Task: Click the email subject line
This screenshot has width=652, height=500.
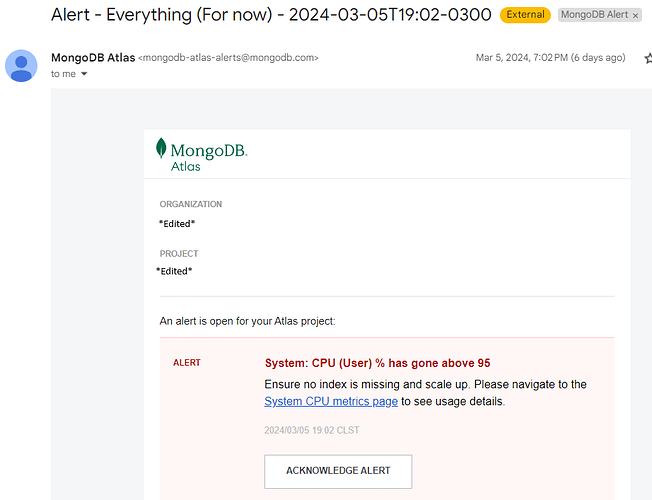Action: pyautogui.click(x=271, y=15)
